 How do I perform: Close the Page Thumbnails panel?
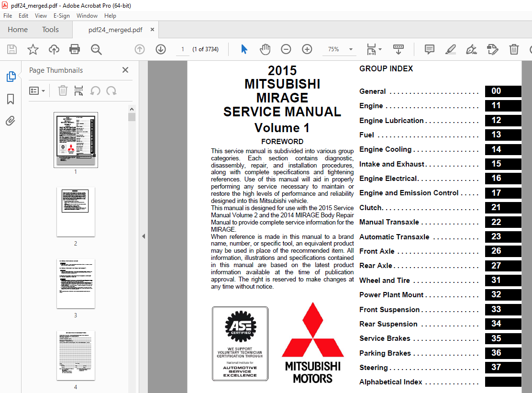125,70
